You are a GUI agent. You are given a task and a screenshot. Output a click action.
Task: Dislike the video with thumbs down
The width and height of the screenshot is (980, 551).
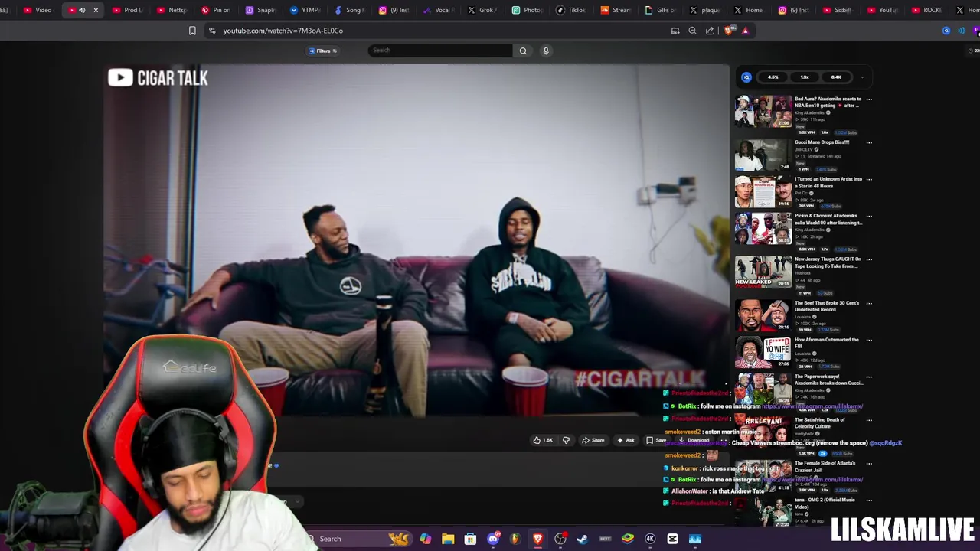click(566, 440)
